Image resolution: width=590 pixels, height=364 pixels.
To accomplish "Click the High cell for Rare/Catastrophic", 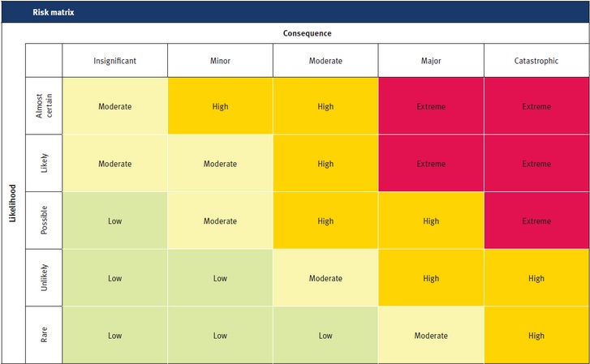I will (x=536, y=335).
